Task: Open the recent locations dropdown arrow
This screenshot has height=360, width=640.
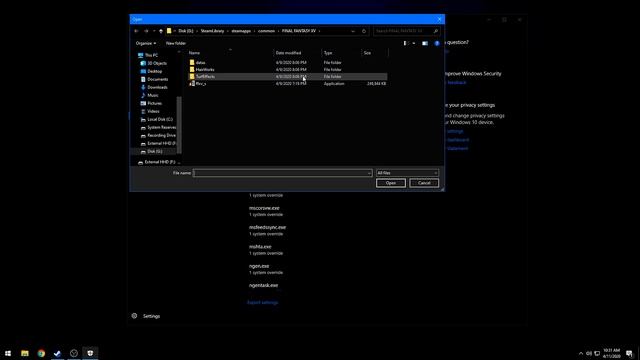Action: pyautogui.click(x=154, y=31)
